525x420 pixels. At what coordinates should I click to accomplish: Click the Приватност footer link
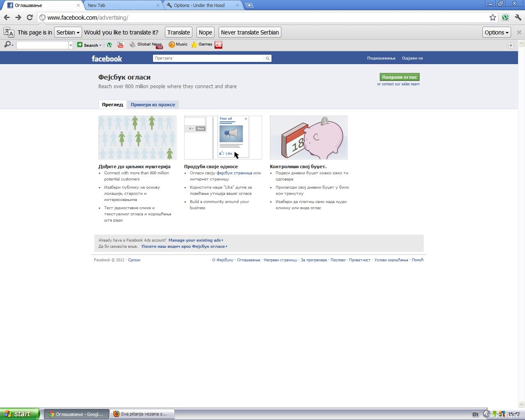click(x=360, y=260)
